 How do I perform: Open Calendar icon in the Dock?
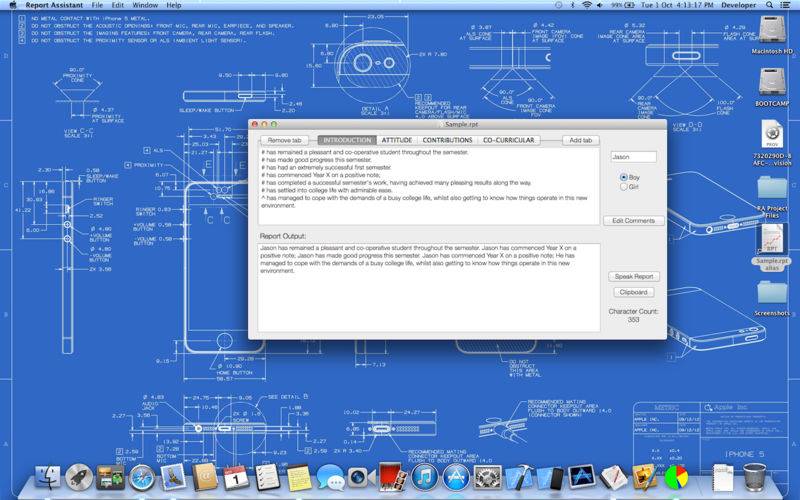(x=236, y=478)
